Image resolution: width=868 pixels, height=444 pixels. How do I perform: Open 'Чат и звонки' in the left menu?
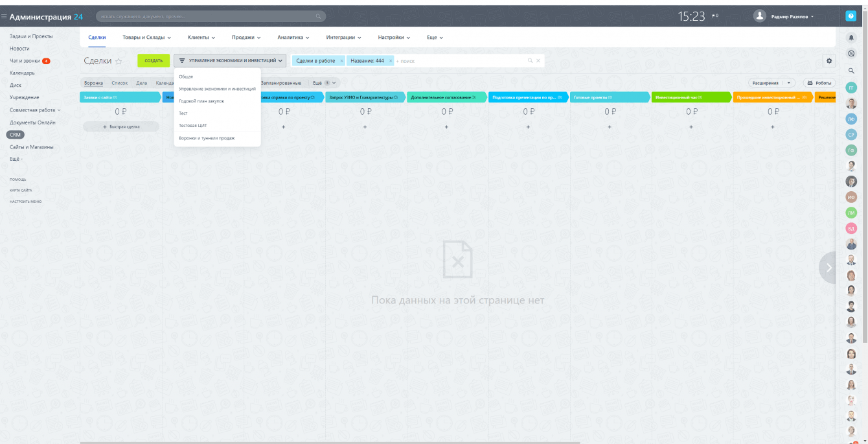[25, 61]
